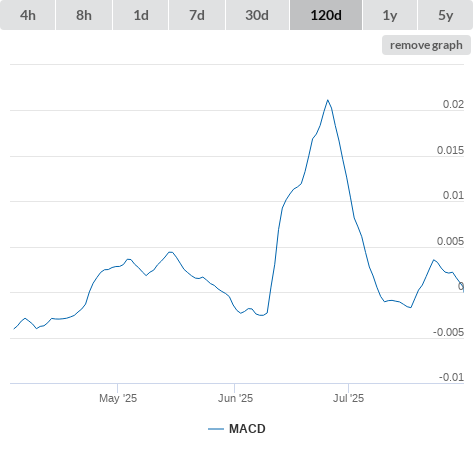The width and height of the screenshot is (474, 455).
Task: Choose the 1d time range tab
Action: tap(141, 15)
